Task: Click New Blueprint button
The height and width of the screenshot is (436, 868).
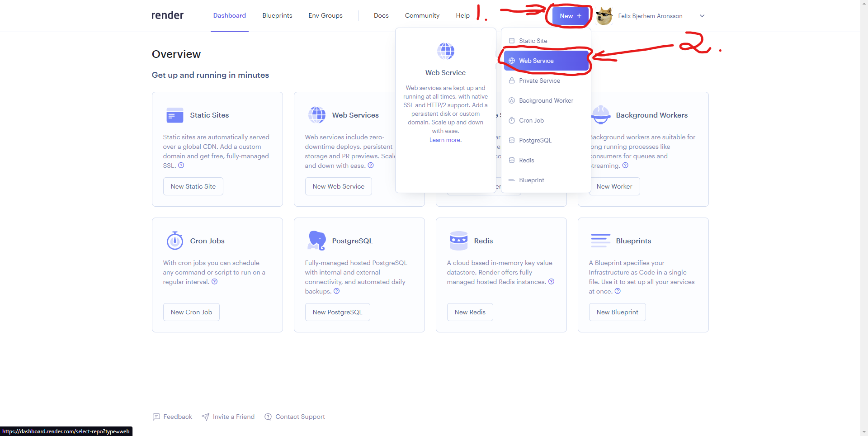Action: click(618, 312)
